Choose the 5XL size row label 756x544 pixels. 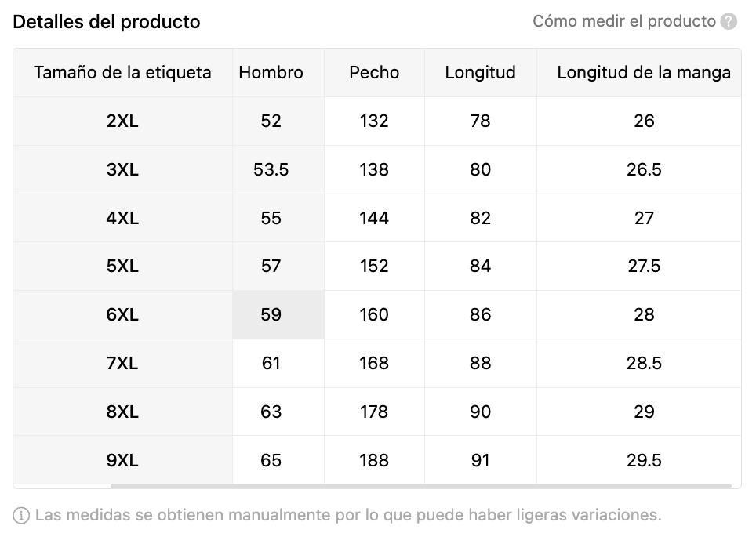click(122, 267)
